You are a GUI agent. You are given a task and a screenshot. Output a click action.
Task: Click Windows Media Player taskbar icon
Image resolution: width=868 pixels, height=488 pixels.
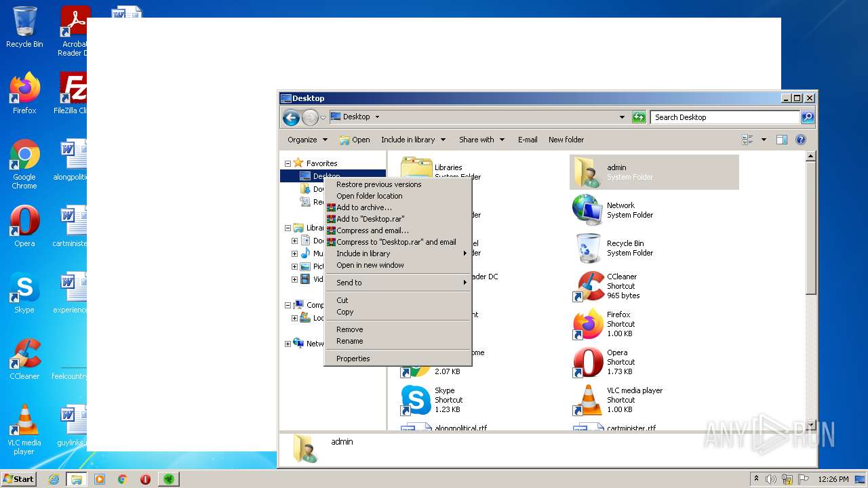tap(100, 479)
